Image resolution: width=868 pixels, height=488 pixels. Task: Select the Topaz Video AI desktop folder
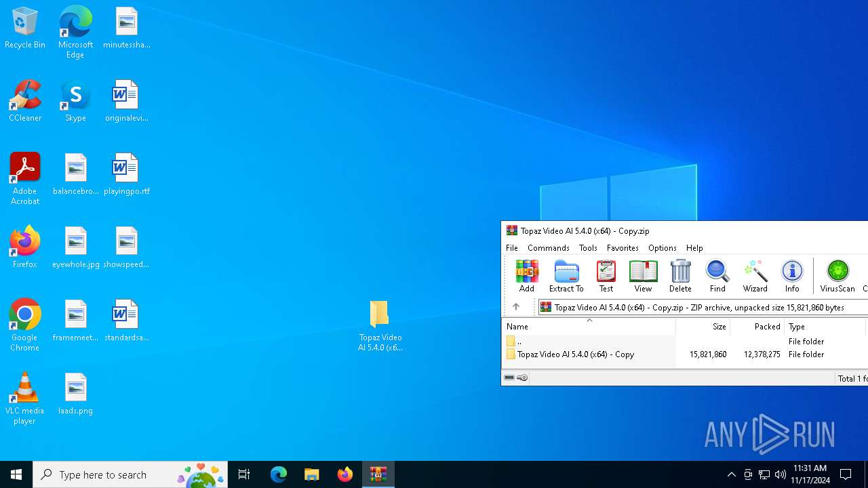tap(380, 326)
